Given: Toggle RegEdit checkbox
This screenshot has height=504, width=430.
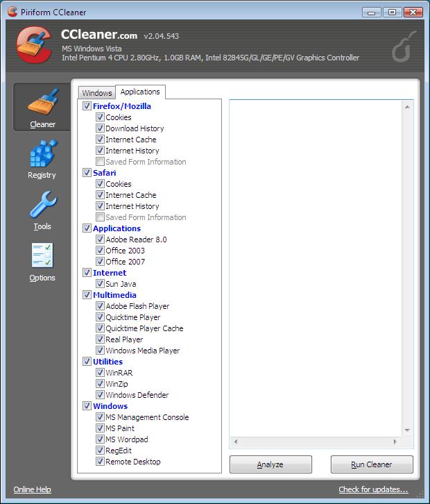Looking at the screenshot, I should (100, 450).
